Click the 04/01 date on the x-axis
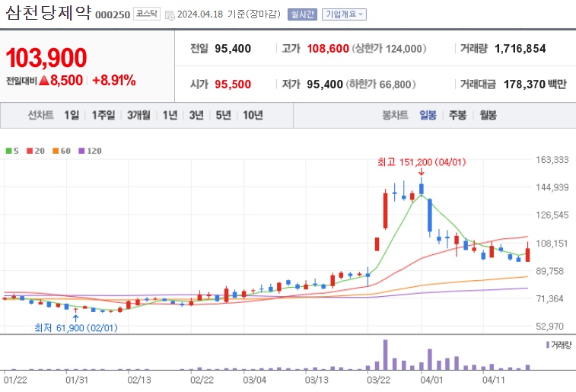The image size is (576, 392). pos(431,380)
